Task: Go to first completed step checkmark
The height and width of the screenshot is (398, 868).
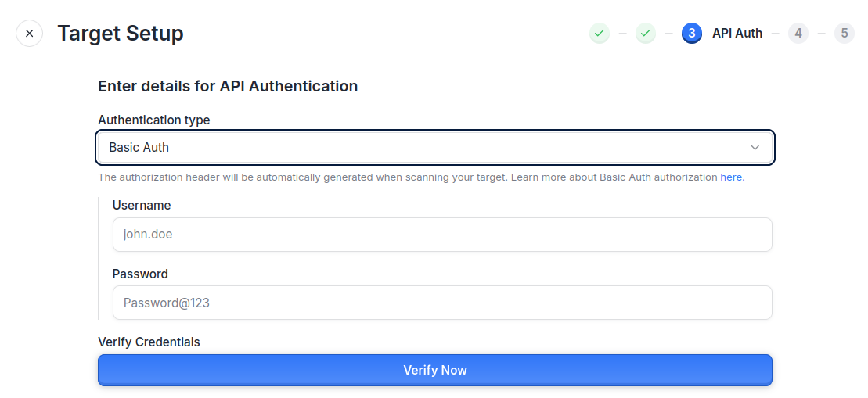Action: tap(599, 34)
